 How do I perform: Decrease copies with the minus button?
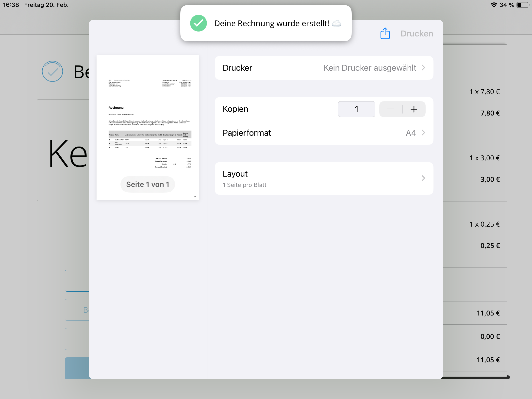click(x=390, y=109)
